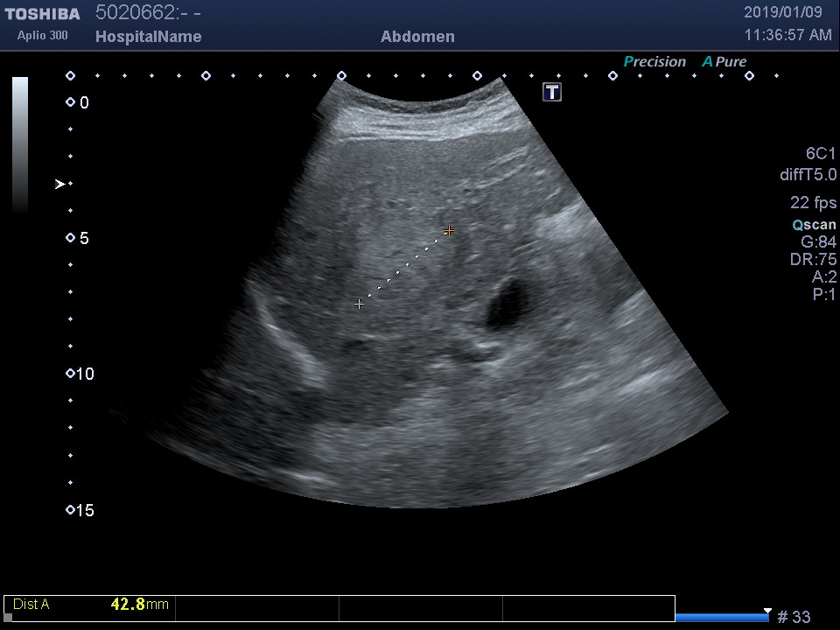This screenshot has width=840, height=630.
Task: Click the small gray square by Dist A
Action: coord(8,617)
